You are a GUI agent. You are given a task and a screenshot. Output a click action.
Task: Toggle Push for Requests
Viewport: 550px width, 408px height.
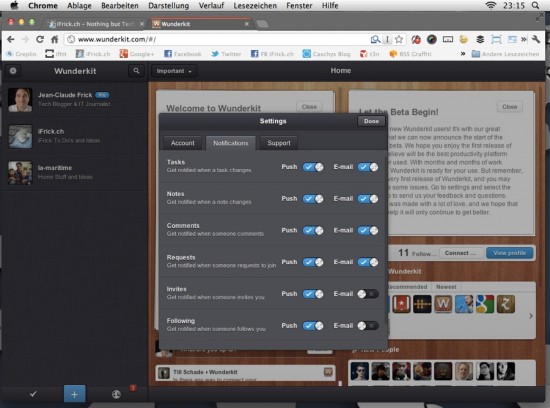[313, 262]
